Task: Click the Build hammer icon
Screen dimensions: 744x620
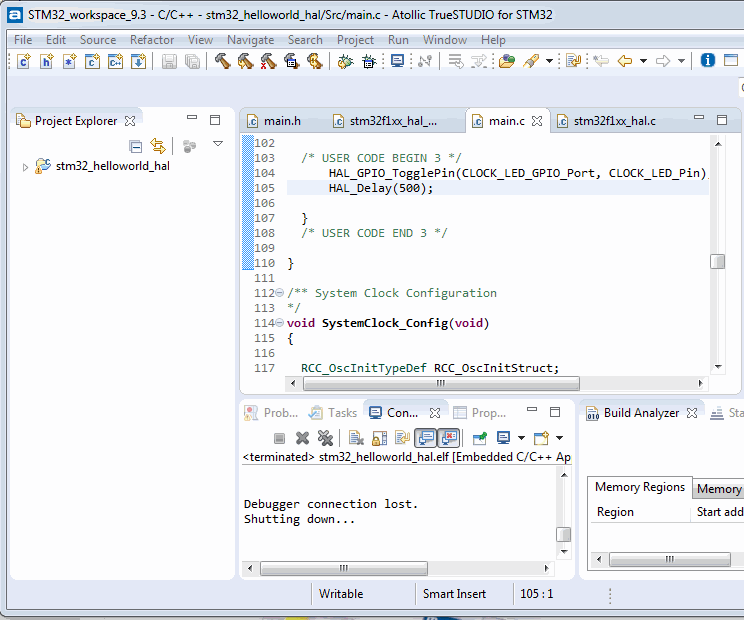Action: [222, 61]
